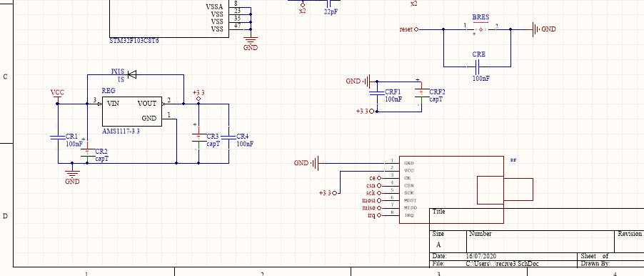Click the Drawn By field label
The width and height of the screenshot is (644, 276).
[595, 263]
